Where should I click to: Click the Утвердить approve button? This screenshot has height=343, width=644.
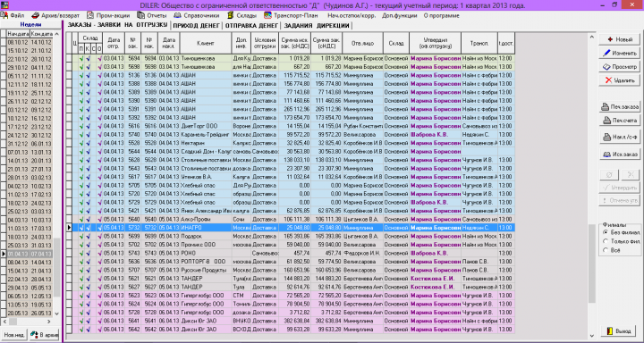(620, 188)
